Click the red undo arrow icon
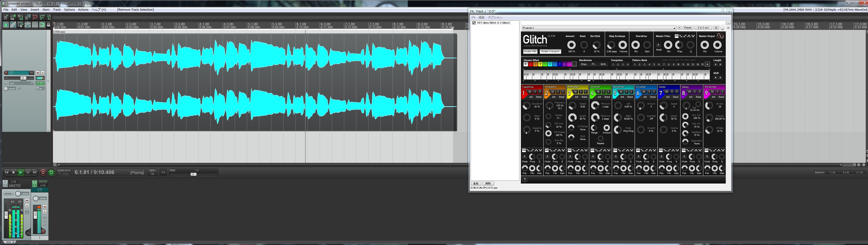Viewport: 868px width, 245px height. [35, 17]
